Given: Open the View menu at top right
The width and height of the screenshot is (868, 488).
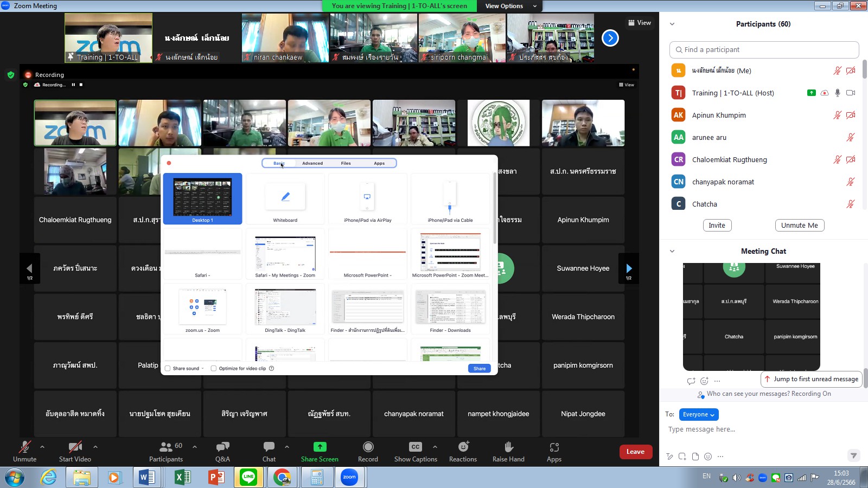Looking at the screenshot, I should tap(640, 23).
